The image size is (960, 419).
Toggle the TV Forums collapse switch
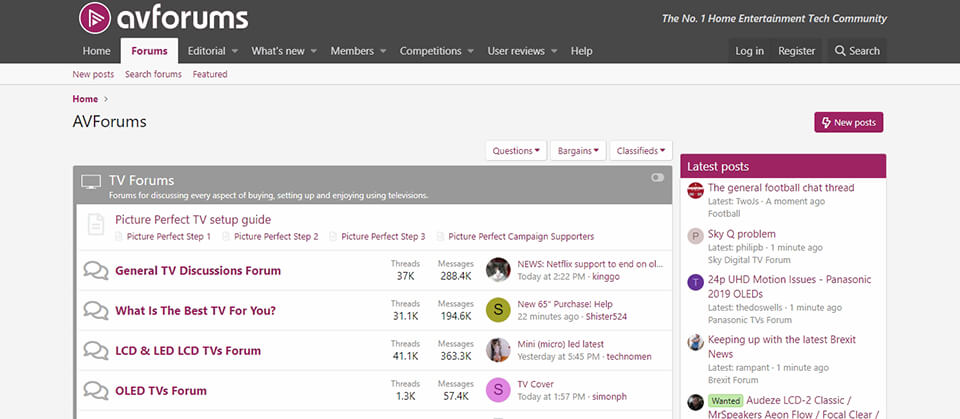point(657,177)
